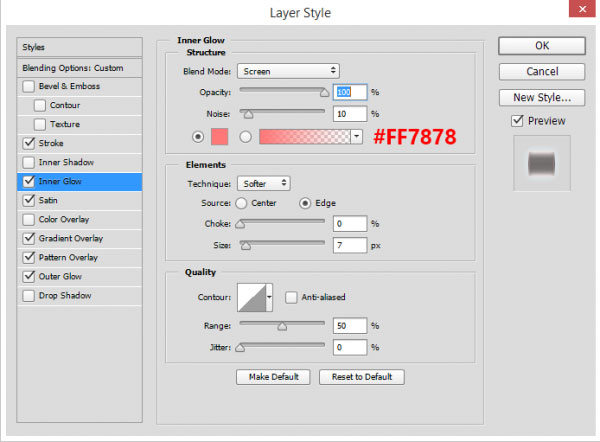Click the style preview thumbnail
The width and height of the screenshot is (600, 442).
(542, 163)
